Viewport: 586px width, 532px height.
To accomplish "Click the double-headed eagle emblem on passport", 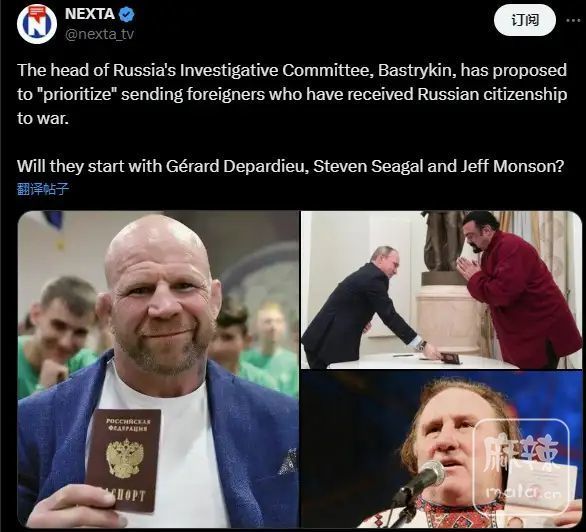I will (x=123, y=458).
